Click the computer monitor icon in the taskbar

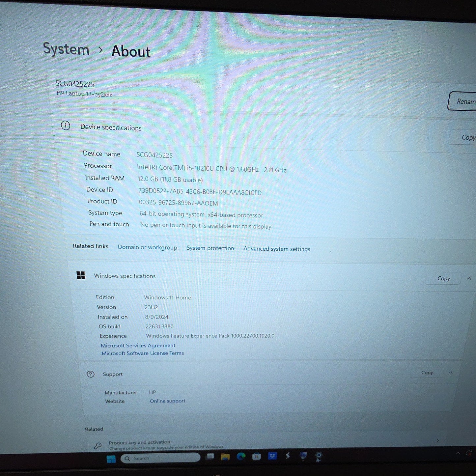coord(303,456)
